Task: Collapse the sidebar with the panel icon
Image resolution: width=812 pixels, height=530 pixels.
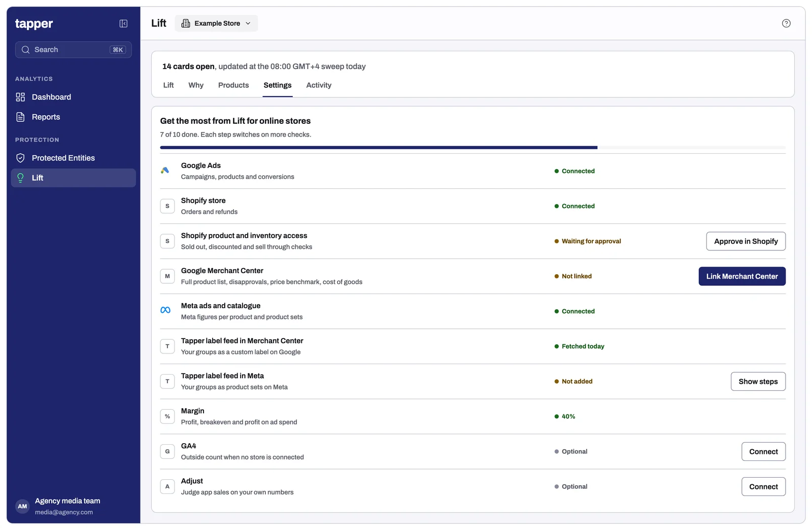Action: 123,23
